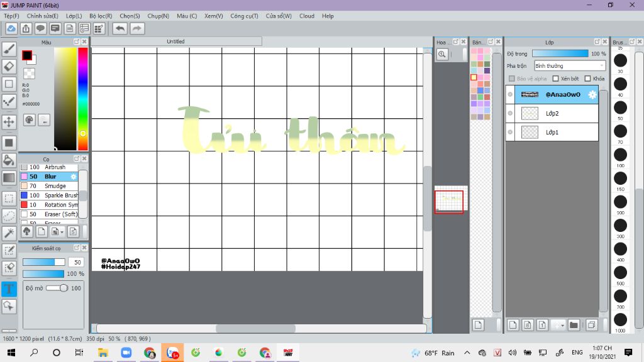Open the Cloud menu
644x362 pixels.
click(307, 16)
